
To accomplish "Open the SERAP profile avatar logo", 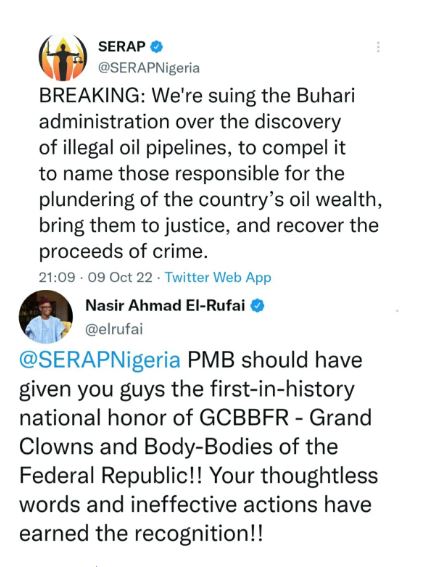I will (63, 57).
